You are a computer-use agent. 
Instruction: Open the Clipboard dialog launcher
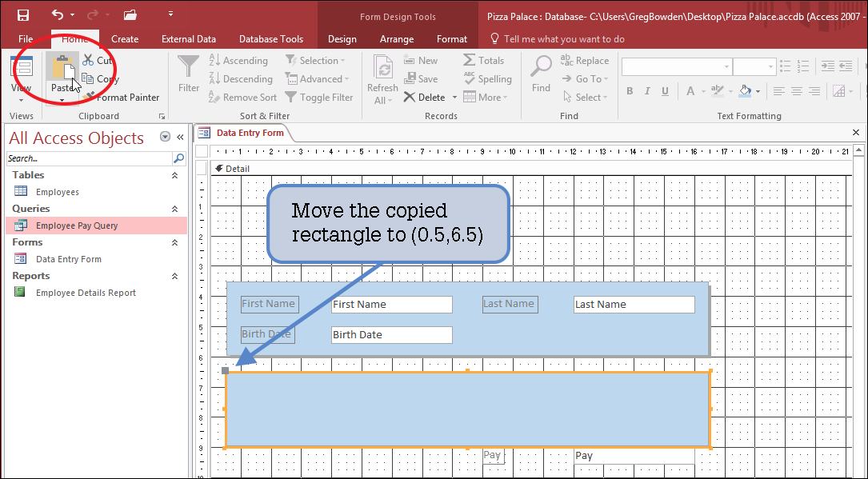(162, 116)
